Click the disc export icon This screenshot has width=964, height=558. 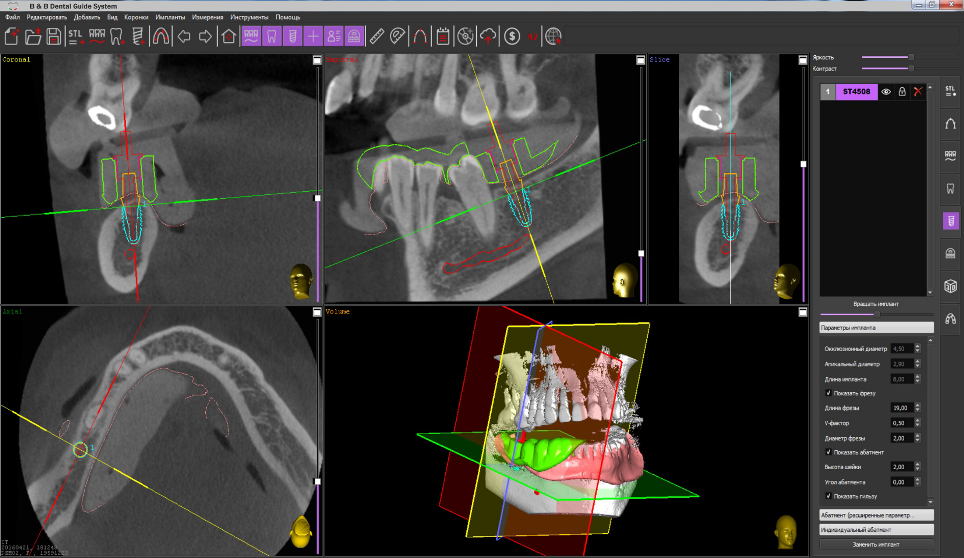(x=465, y=36)
